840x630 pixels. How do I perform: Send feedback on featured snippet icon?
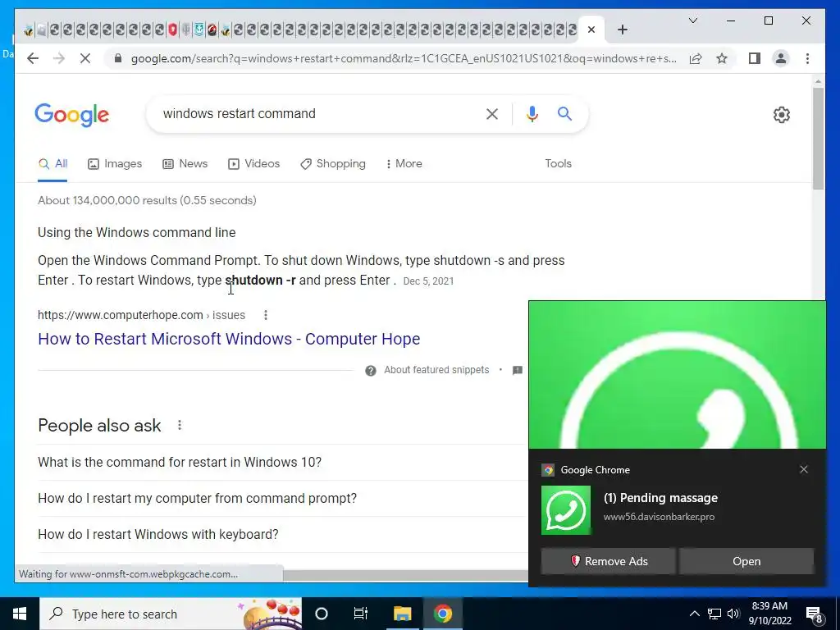tap(517, 370)
